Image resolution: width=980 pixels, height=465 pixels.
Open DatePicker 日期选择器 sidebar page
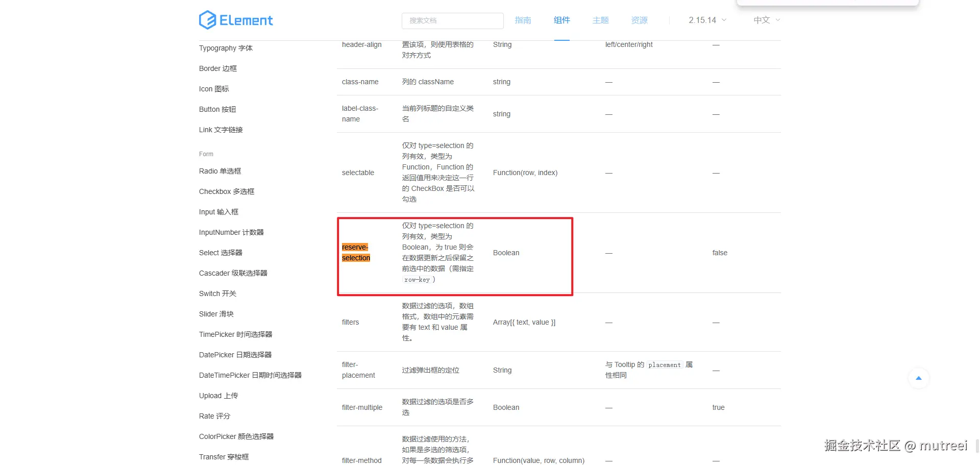235,355
